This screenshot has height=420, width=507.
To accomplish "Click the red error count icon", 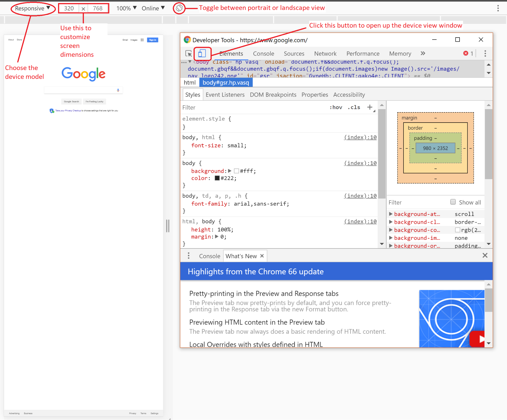I will (466, 53).
